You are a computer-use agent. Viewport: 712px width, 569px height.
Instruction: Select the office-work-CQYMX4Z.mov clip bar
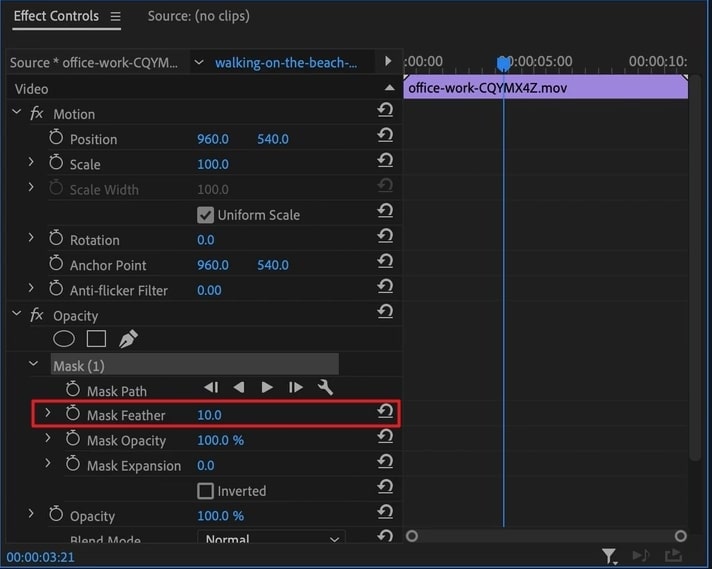[x=546, y=87]
